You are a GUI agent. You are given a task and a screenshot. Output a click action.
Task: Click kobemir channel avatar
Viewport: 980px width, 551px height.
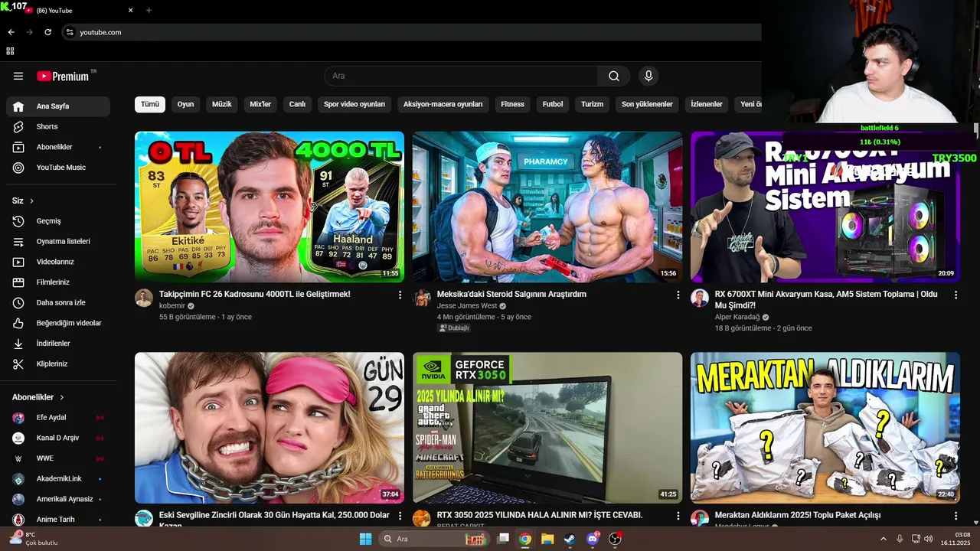(144, 298)
